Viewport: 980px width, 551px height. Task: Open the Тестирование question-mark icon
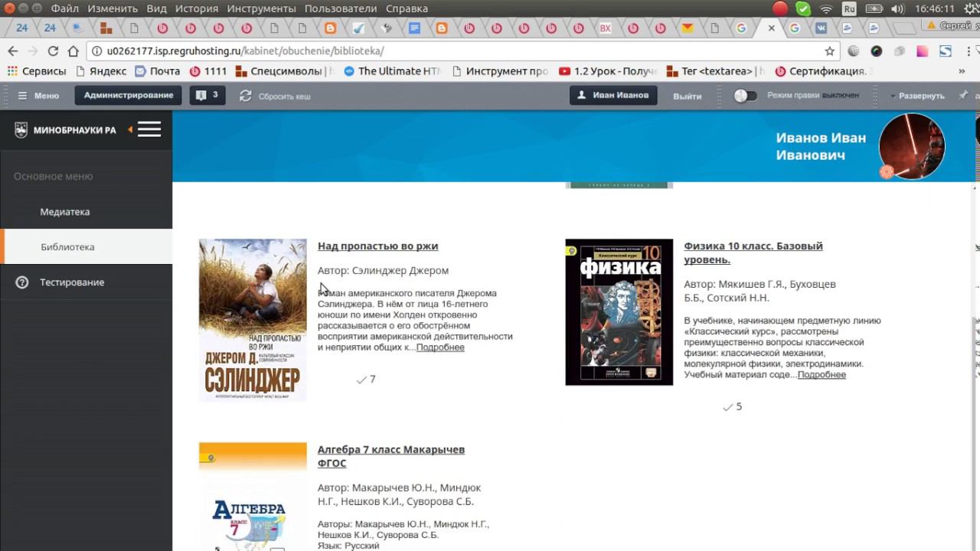(21, 282)
